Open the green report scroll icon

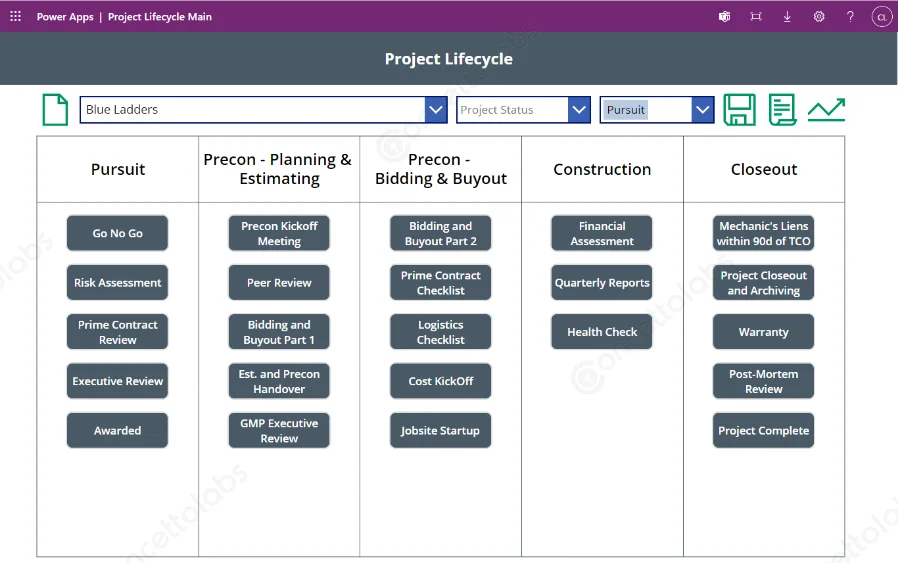(782, 110)
